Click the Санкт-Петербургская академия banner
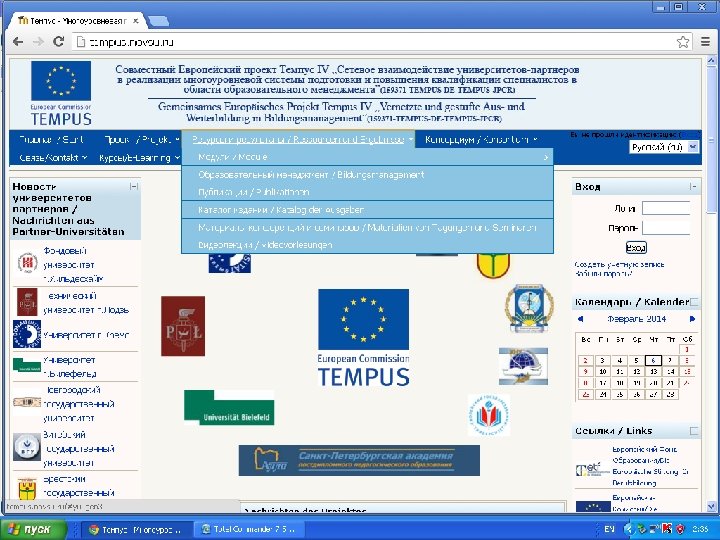The image size is (720, 540). coord(359,460)
